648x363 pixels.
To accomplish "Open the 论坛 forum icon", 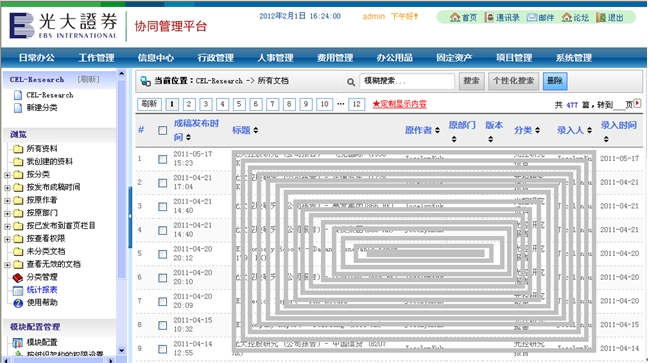I will (x=567, y=17).
